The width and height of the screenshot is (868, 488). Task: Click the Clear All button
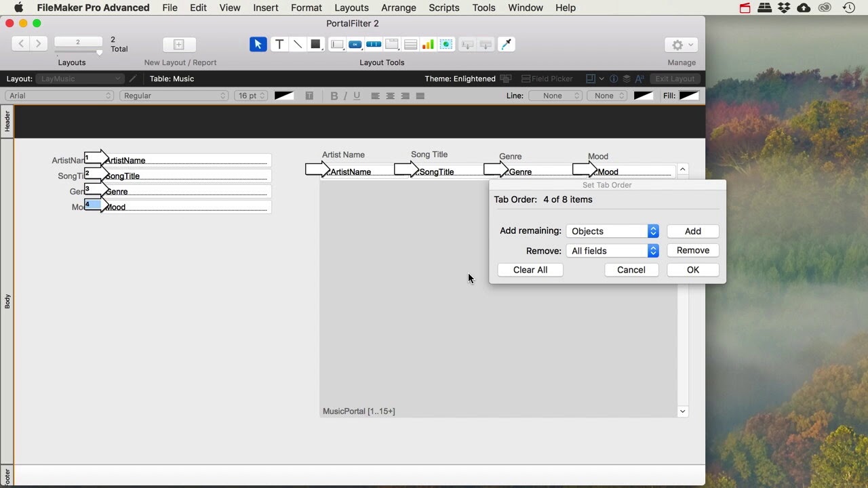click(x=530, y=270)
